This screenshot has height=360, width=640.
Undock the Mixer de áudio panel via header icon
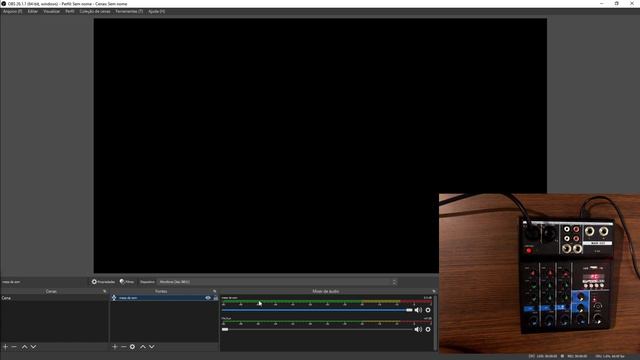click(433, 291)
